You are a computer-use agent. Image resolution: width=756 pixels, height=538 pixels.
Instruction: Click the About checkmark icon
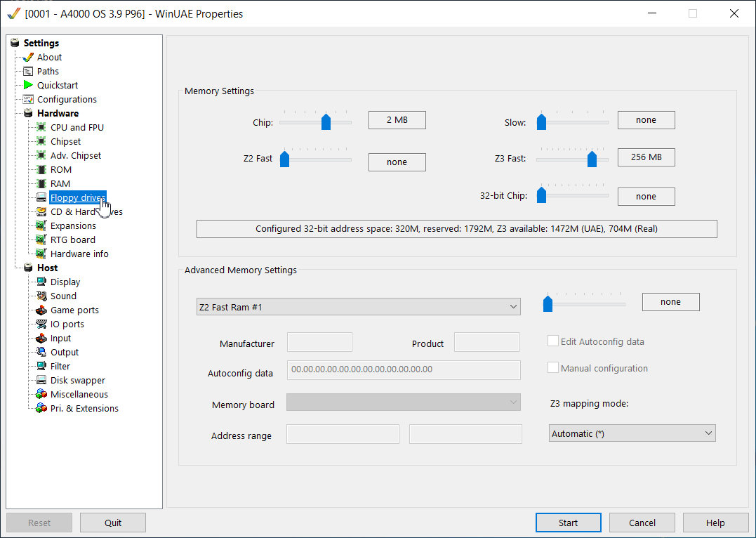[28, 57]
